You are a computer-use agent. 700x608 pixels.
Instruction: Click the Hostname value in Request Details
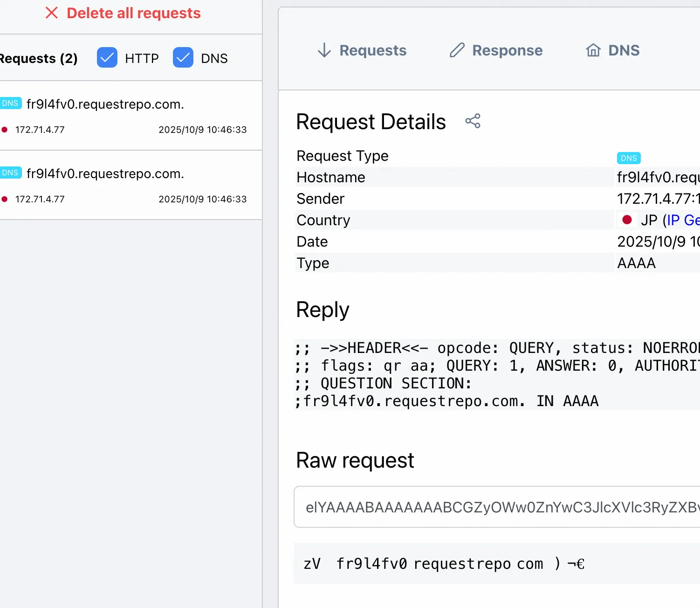(658, 177)
